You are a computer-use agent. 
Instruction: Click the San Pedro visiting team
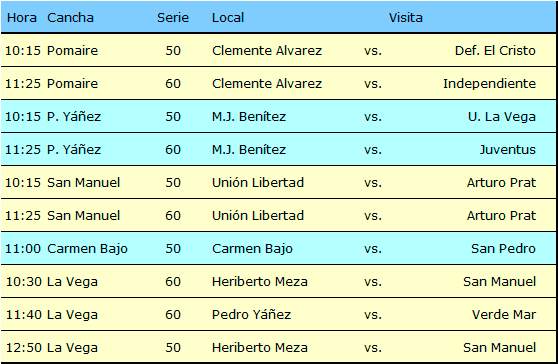(x=503, y=249)
